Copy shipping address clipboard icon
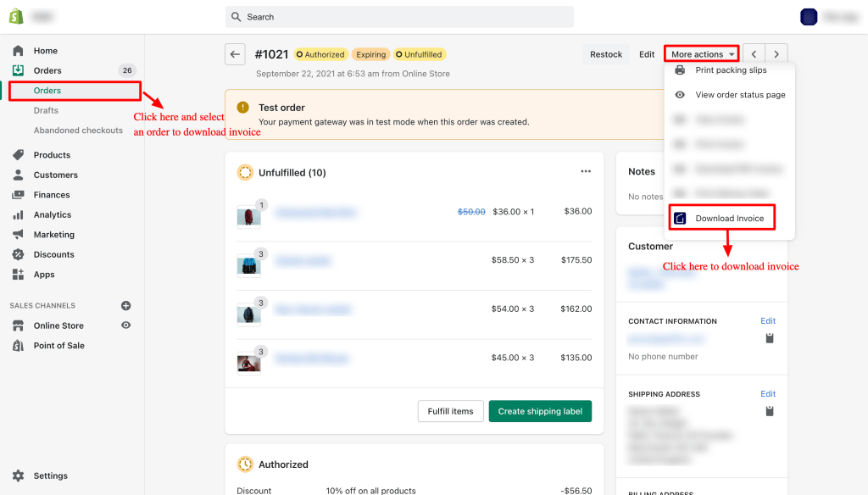Image resolution: width=868 pixels, height=495 pixels. (x=770, y=411)
